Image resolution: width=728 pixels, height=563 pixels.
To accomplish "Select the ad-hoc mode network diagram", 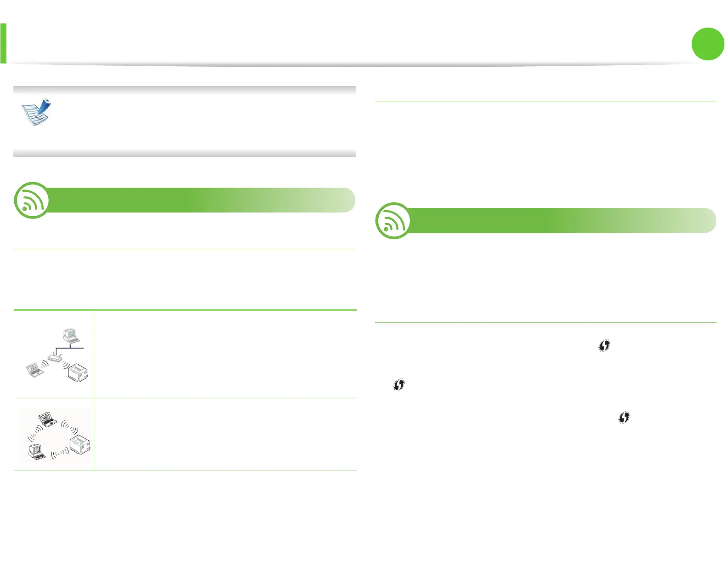I will (x=56, y=435).
